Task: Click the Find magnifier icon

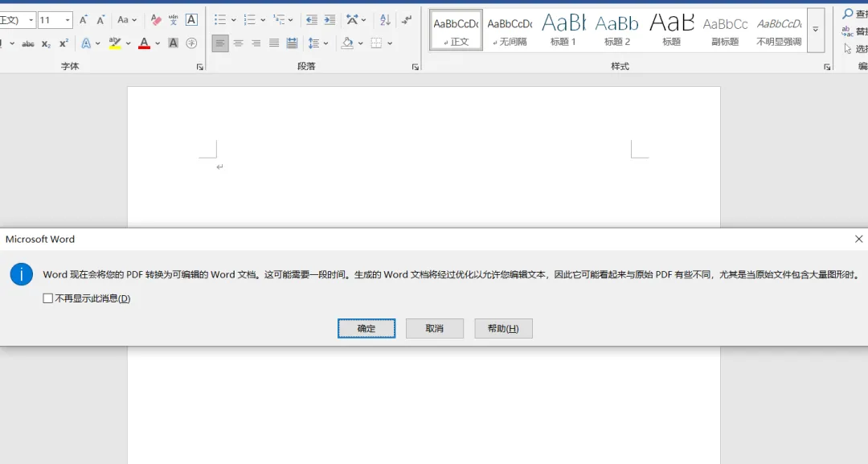Action: 848,14
